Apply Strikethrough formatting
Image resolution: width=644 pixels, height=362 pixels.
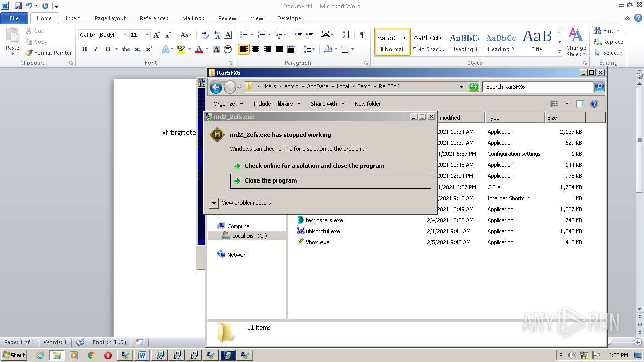click(126, 49)
